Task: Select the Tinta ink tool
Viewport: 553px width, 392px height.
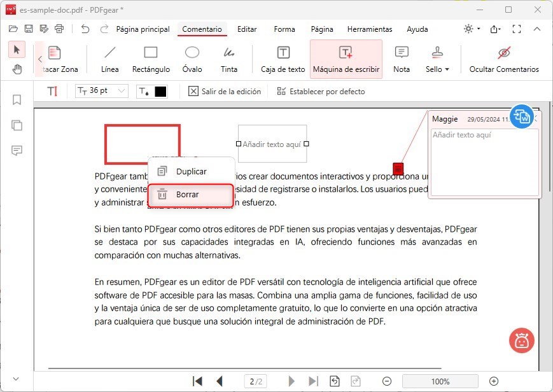Action: pyautogui.click(x=229, y=59)
